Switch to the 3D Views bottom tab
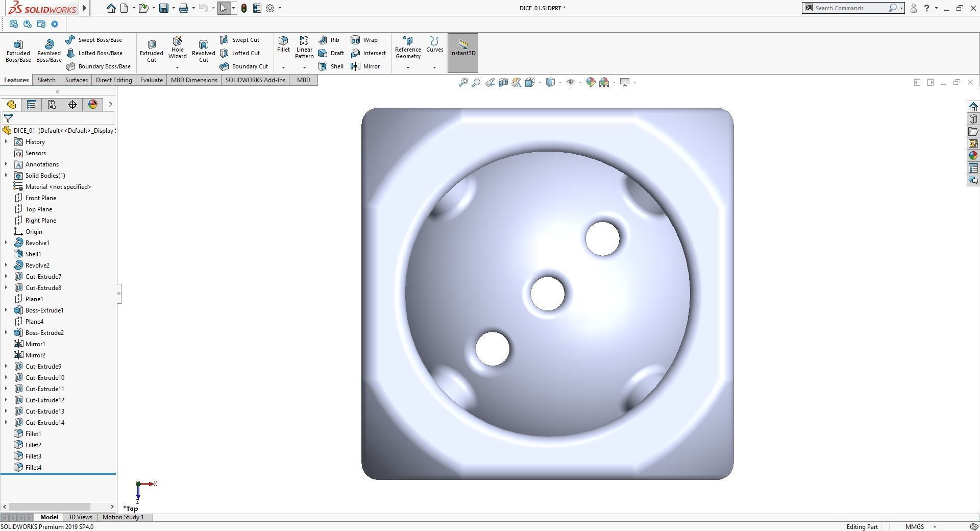Viewport: 980px width, 531px height. (x=80, y=517)
